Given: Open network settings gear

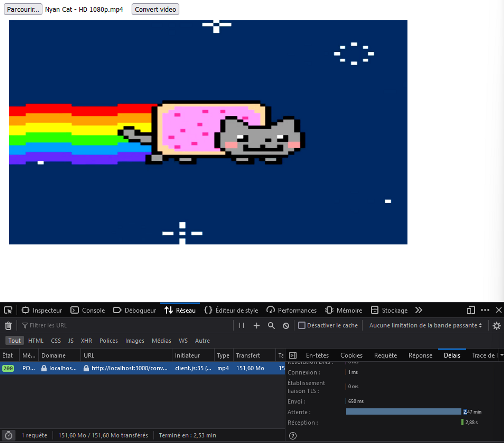Looking at the screenshot, I should point(497,326).
